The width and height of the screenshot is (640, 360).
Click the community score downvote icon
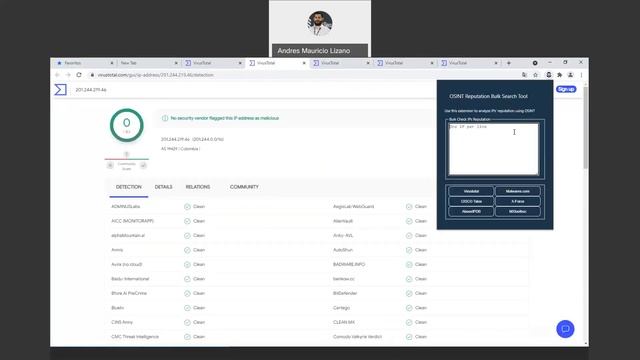tap(110, 165)
